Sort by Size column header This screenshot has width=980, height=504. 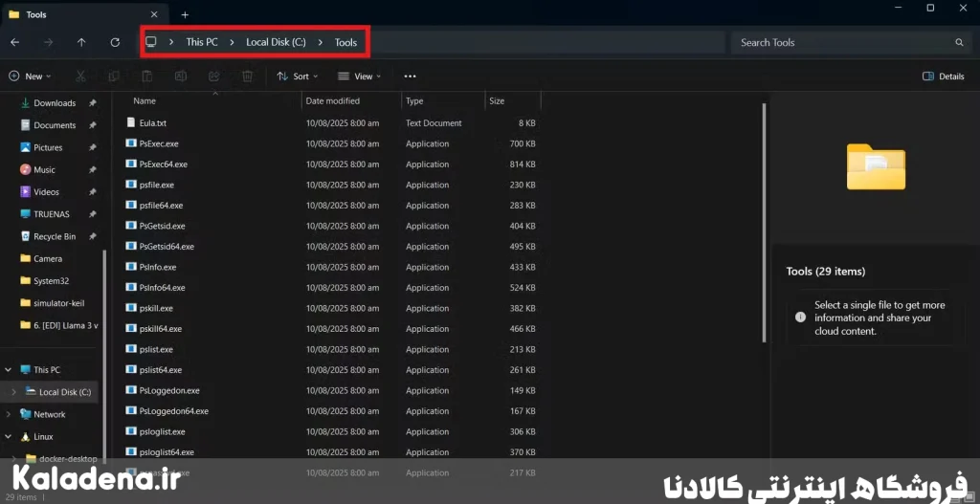(x=497, y=100)
